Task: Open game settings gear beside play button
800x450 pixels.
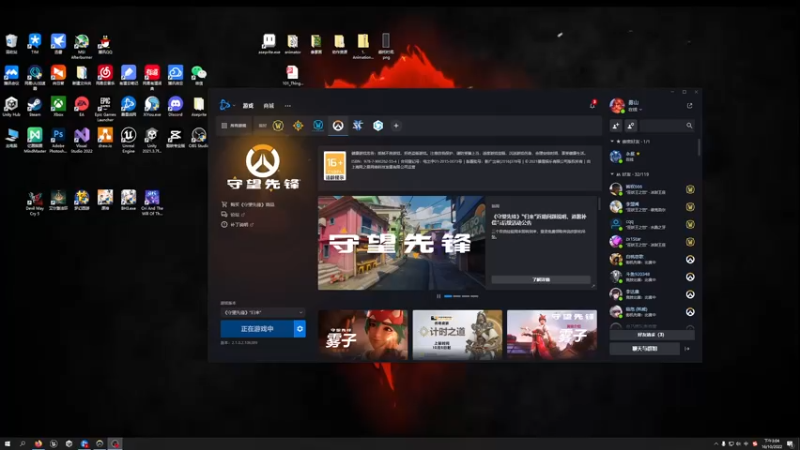Action: point(300,329)
